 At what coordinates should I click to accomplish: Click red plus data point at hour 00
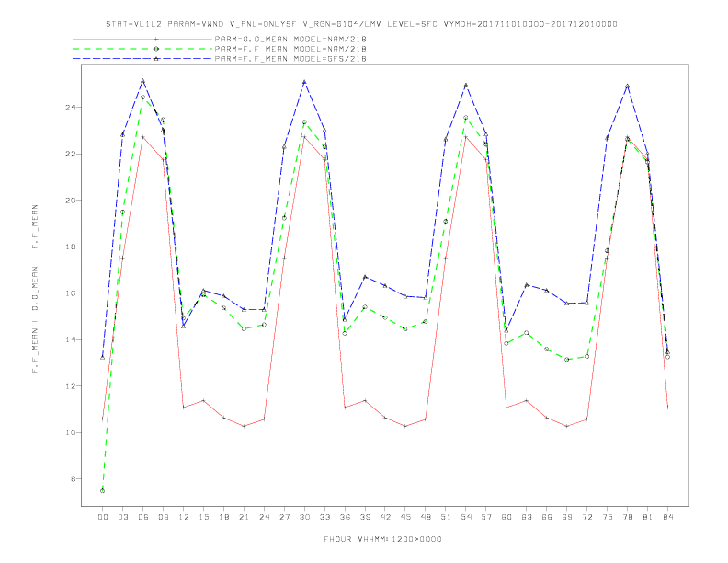[103, 419]
